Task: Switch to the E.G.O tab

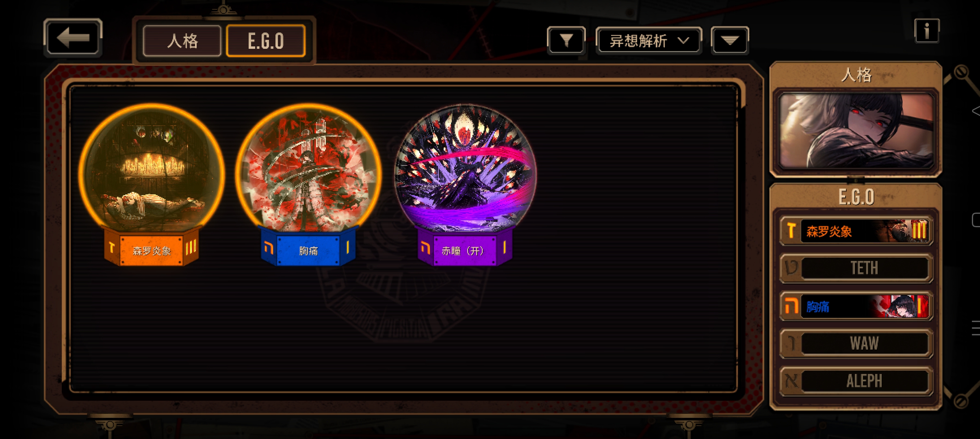Action: click(266, 41)
